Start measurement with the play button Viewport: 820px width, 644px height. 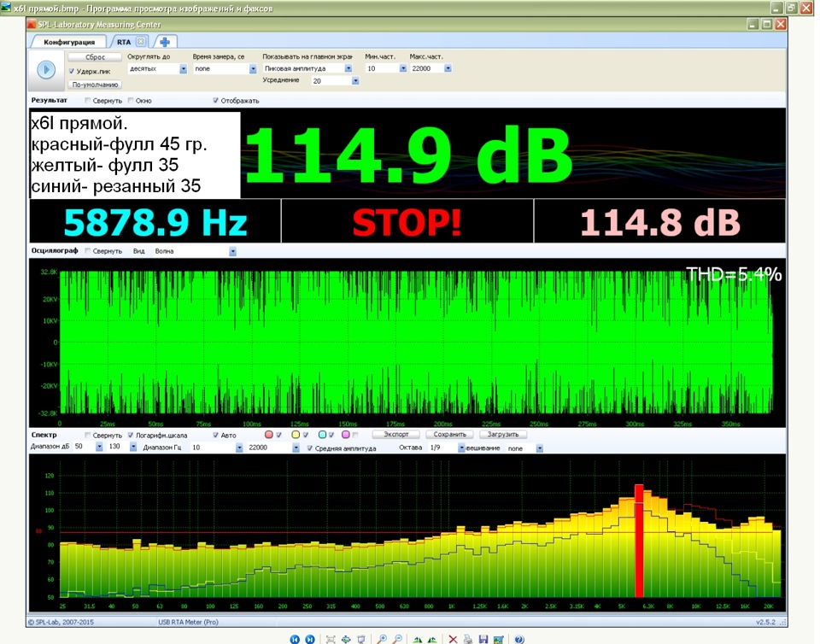[x=46, y=69]
